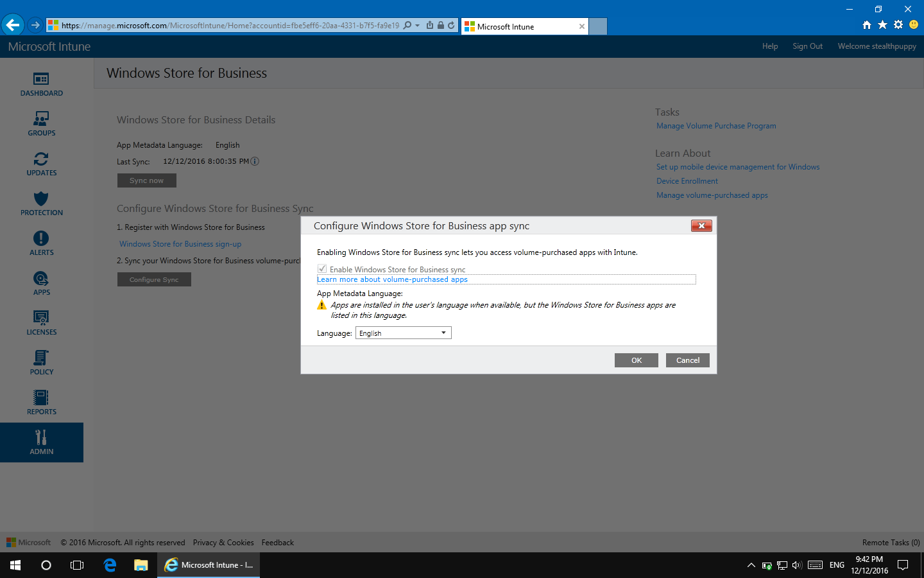Toggle Enable Windows Store for Business sync
Viewport: 924px width, 578px height.
coord(322,269)
